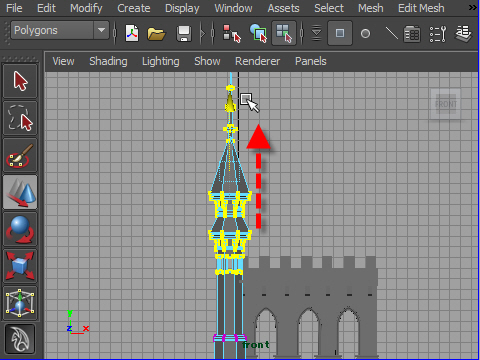Show more menus via double-arrow overflow
This screenshot has width=480, height=360.
tap(473, 7)
